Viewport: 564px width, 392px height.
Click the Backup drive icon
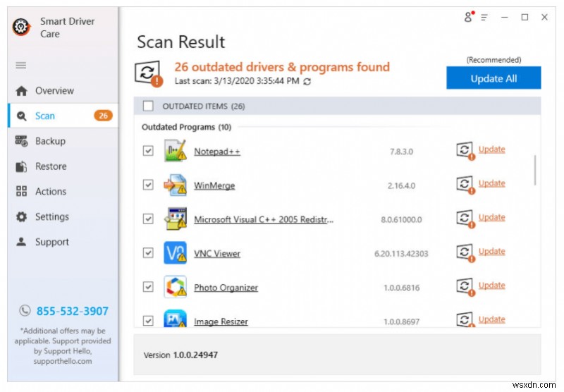tap(22, 141)
